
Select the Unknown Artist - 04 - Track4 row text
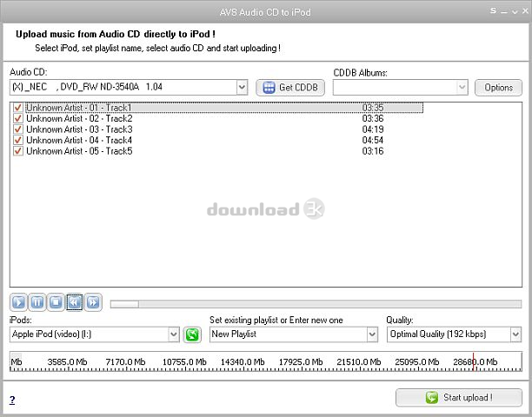pos(79,141)
